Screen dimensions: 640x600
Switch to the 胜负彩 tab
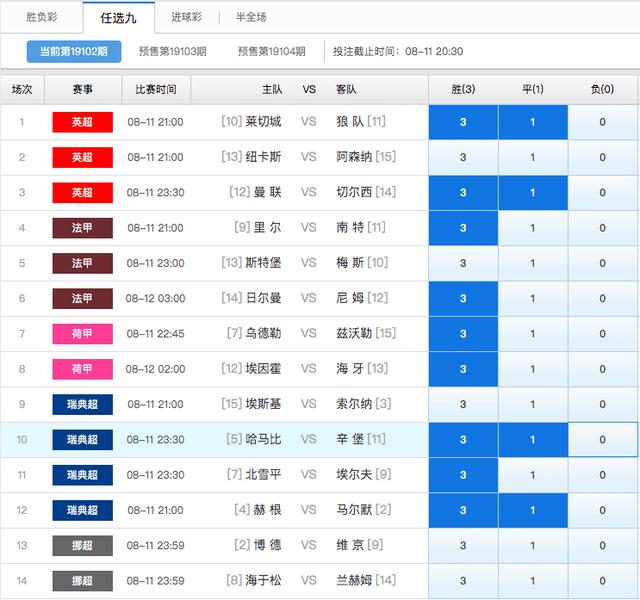(x=41, y=17)
